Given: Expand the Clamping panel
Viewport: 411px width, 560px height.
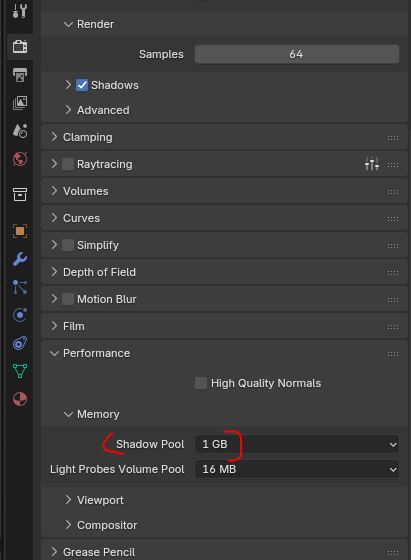Looking at the screenshot, I should pyautogui.click(x=54, y=137).
